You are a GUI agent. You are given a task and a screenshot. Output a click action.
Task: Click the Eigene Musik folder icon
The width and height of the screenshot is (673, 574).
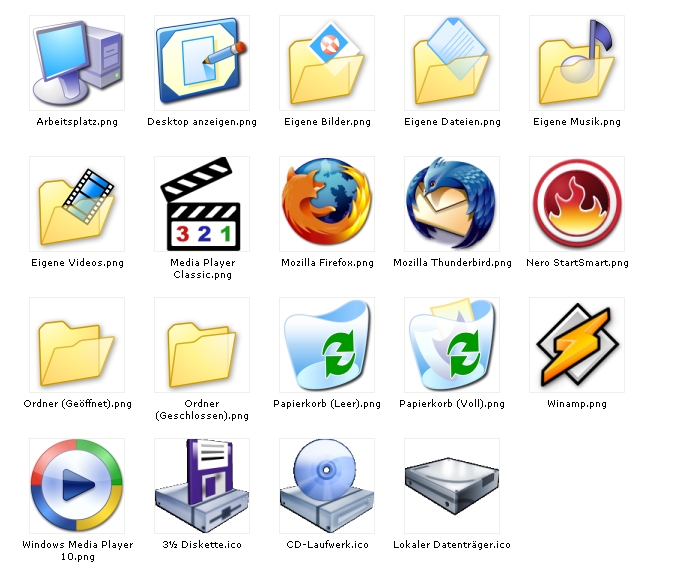click(x=577, y=63)
